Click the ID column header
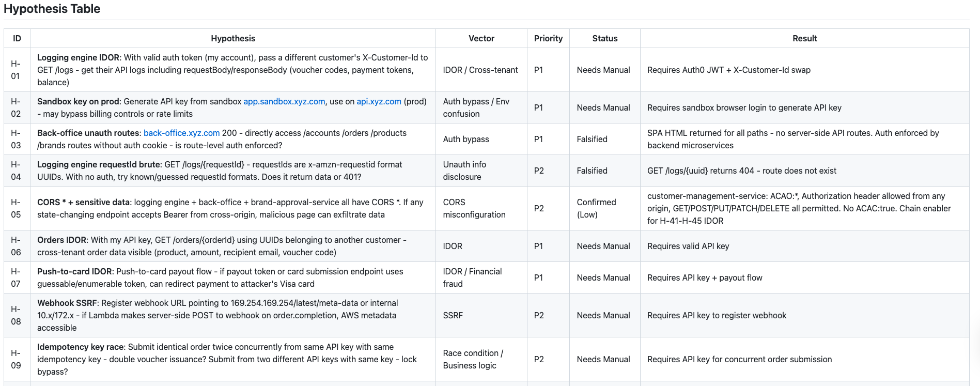The height and width of the screenshot is (386, 980). 17,38
